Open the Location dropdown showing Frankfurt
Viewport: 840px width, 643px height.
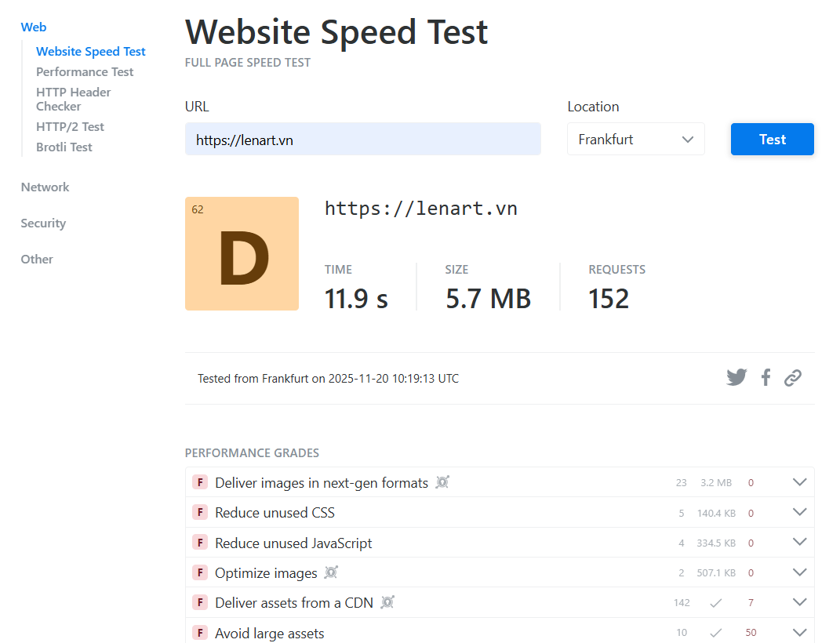pos(635,139)
